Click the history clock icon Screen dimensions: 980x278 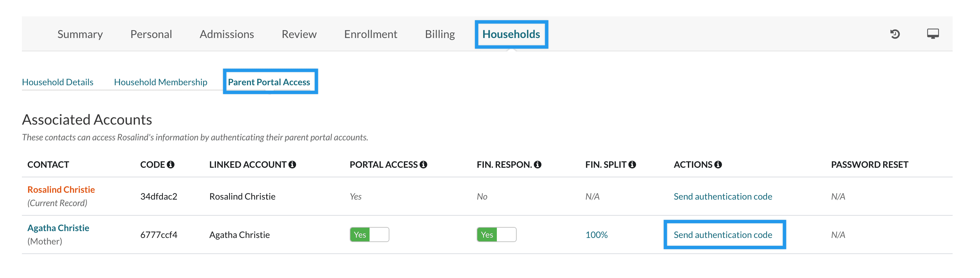[895, 34]
